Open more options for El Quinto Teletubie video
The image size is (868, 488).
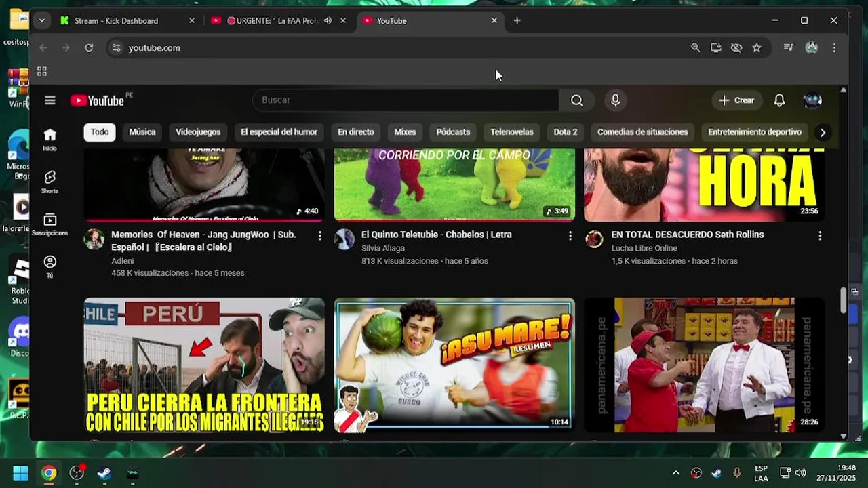[570, 236]
